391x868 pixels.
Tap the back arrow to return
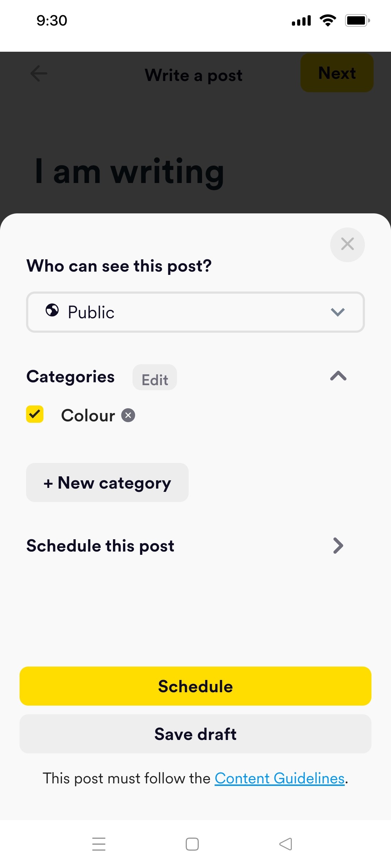coord(39,74)
